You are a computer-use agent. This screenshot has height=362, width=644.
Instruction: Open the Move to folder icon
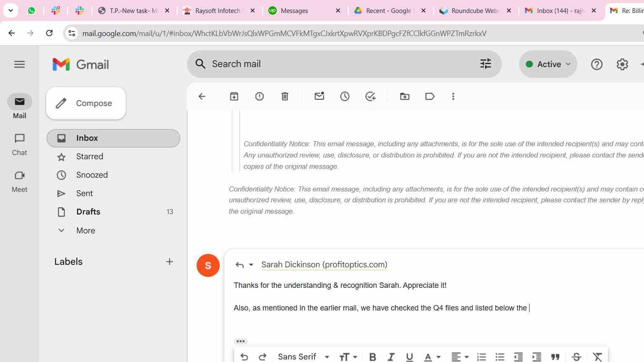405,96
